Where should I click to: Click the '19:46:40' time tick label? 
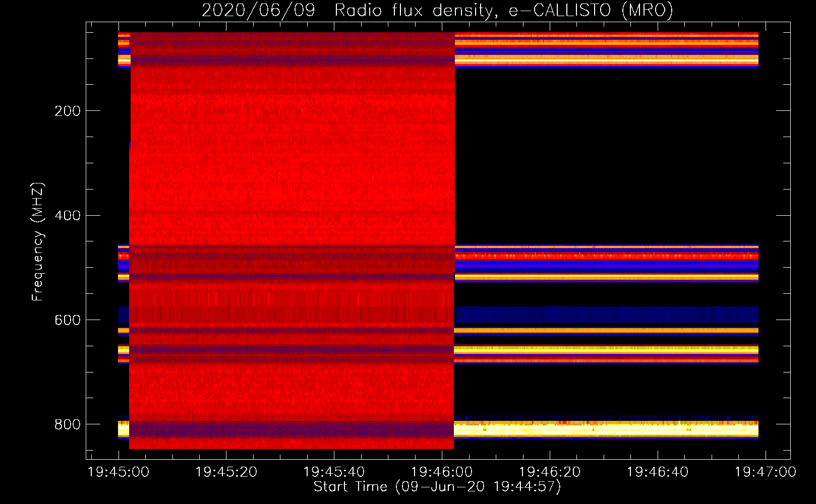658,472
